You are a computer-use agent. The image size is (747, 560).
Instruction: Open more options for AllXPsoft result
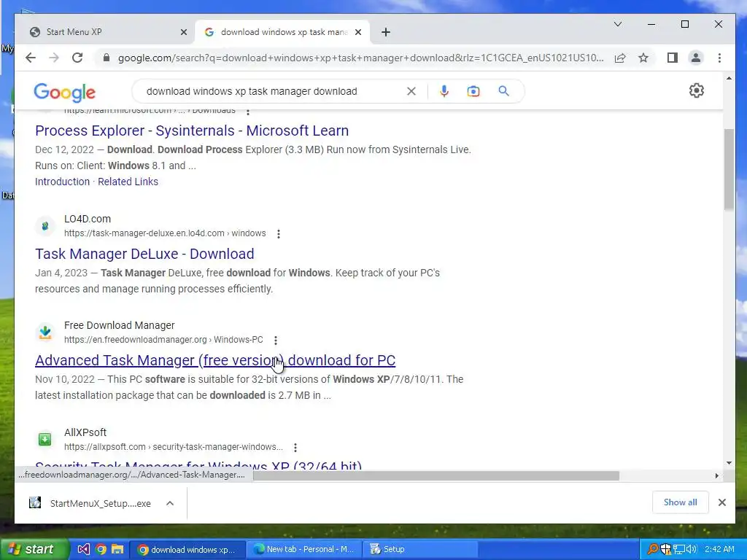[295, 448]
